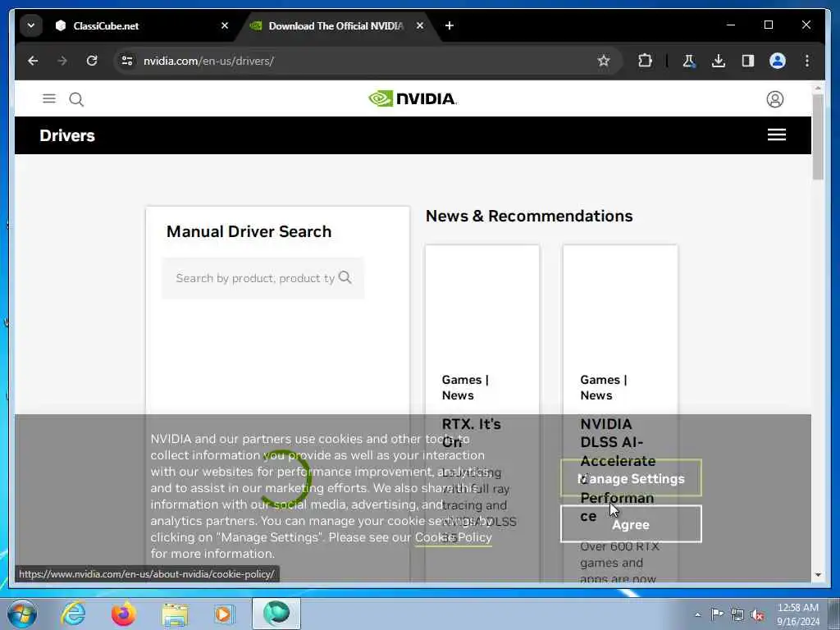
Task: Bookmark this page with the star
Action: click(604, 61)
